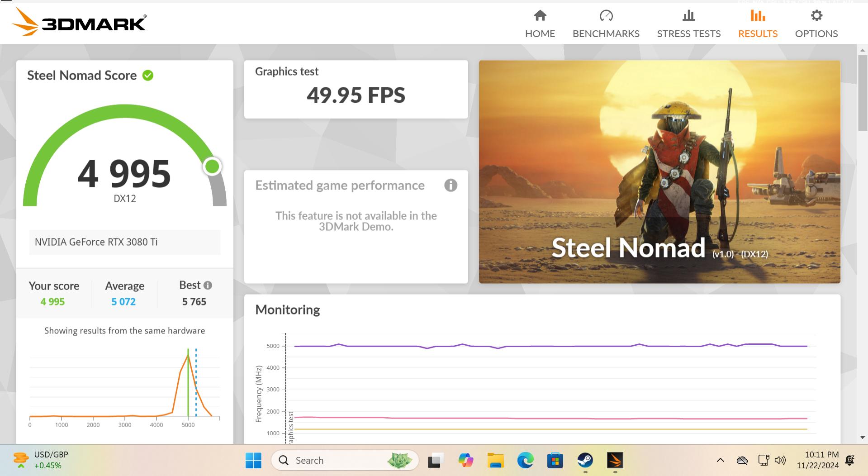Open the clock showing 10:11 PM
The image size is (868, 476).
click(818, 460)
